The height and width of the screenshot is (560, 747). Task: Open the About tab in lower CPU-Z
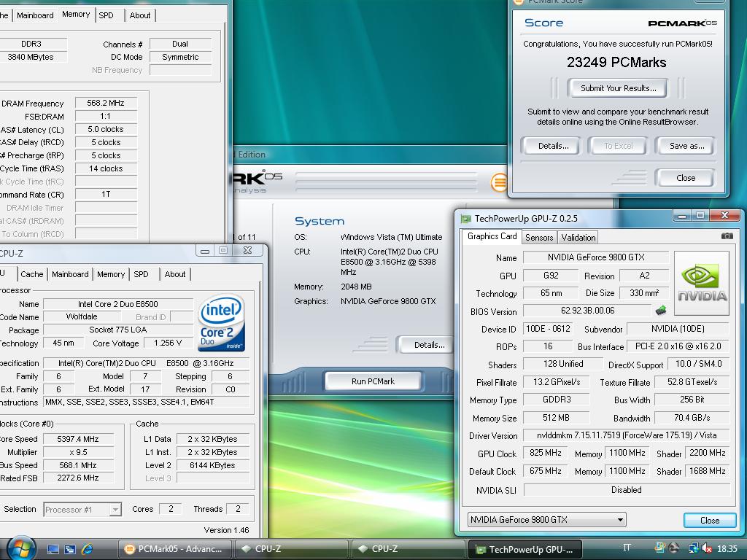(175, 274)
